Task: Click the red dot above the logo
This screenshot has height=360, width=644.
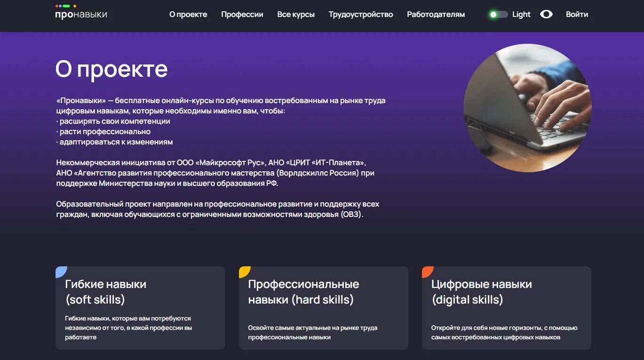Action: (56, 6)
